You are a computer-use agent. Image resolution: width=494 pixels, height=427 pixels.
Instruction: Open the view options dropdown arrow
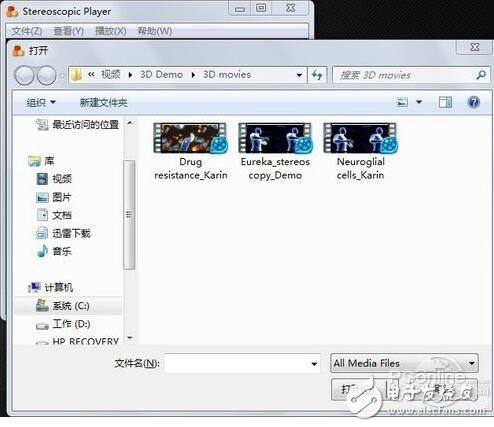pyautogui.click(x=419, y=102)
